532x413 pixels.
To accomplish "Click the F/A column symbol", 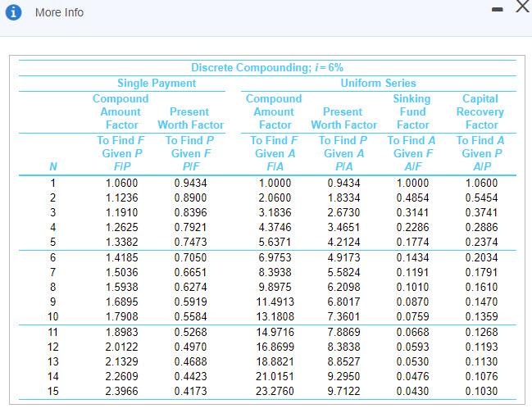I will [x=275, y=166].
